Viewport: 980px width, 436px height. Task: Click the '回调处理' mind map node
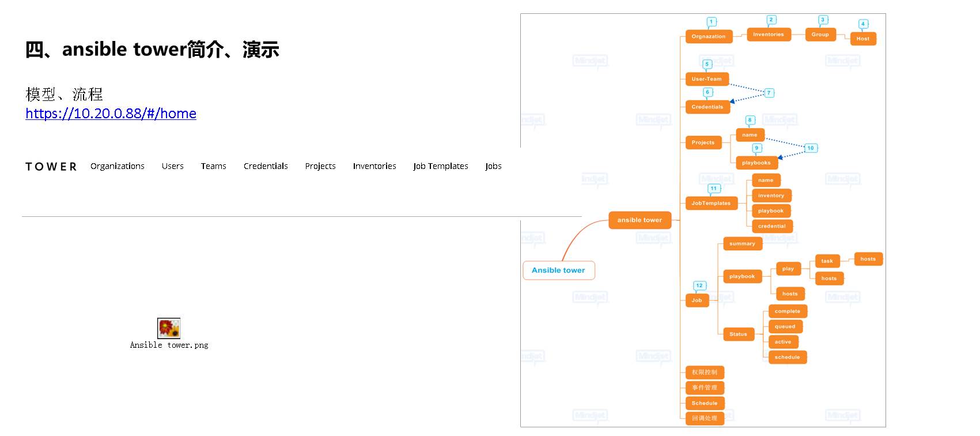(705, 418)
